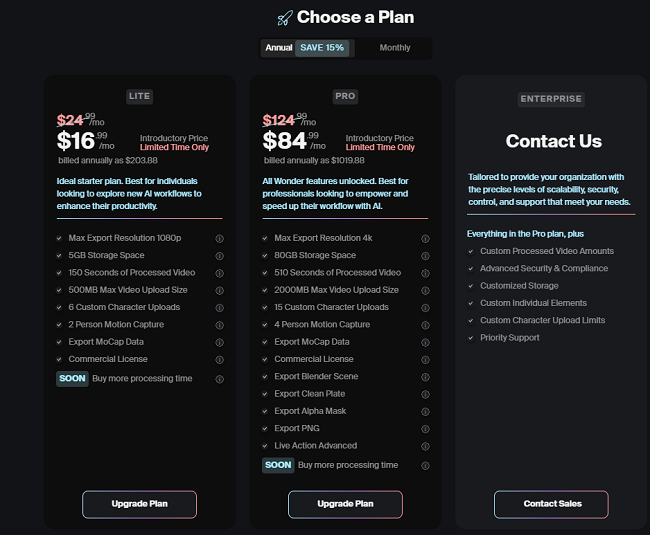
Task: Click Contact Sales button
Action: [551, 504]
